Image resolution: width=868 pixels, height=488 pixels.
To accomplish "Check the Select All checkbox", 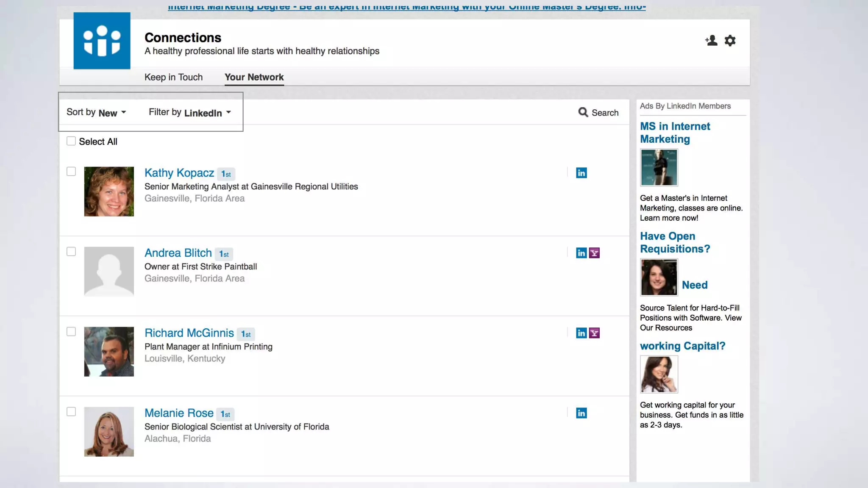I will (71, 141).
